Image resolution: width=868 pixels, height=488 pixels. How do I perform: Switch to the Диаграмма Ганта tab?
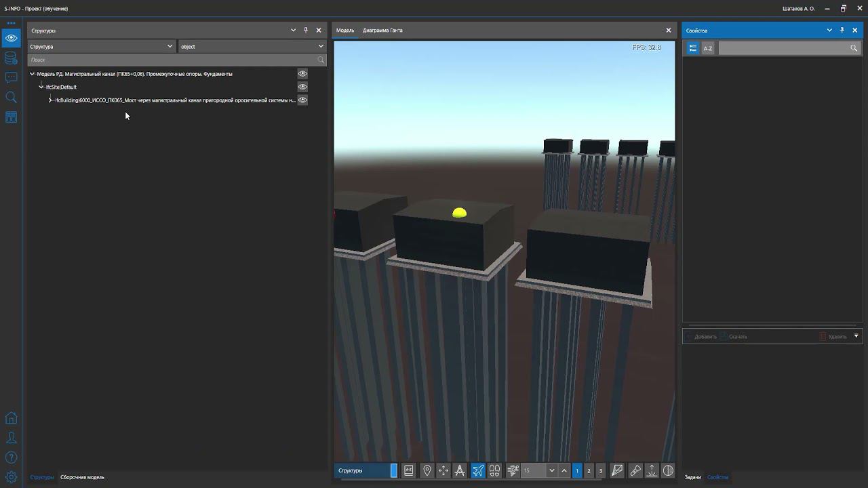382,30
